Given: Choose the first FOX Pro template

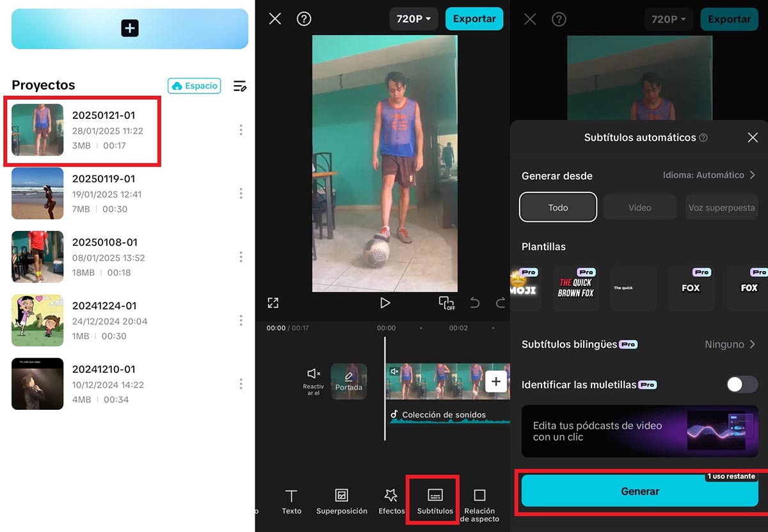Looking at the screenshot, I should tap(691, 288).
